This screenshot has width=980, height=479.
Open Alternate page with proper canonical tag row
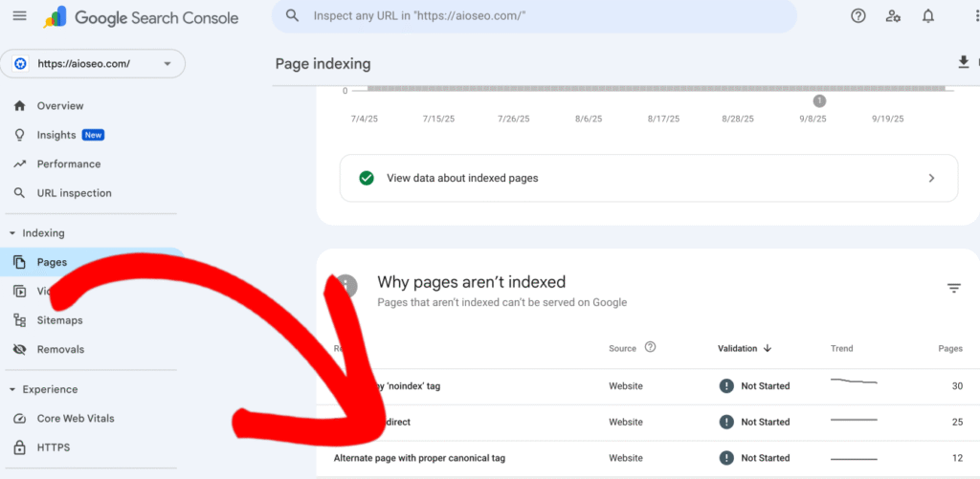419,458
